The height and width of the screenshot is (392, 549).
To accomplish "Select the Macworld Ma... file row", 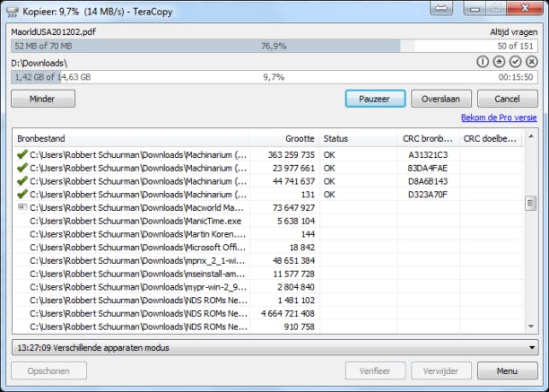I will click(268, 207).
